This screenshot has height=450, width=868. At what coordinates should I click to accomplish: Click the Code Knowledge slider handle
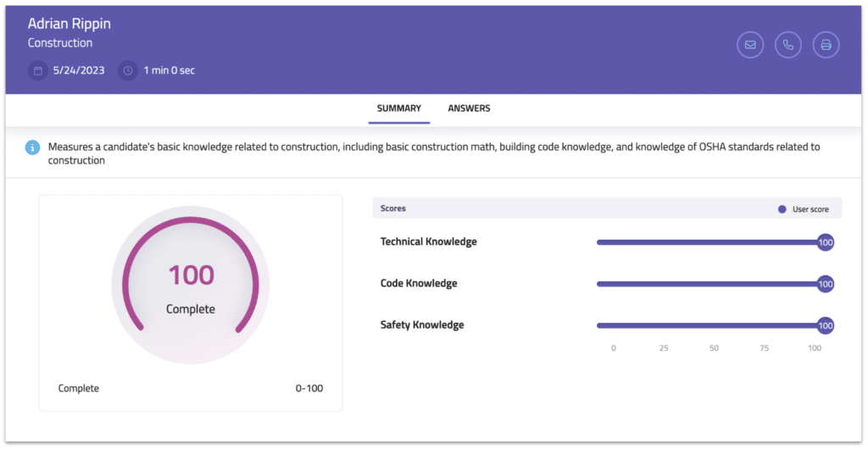[x=826, y=284]
